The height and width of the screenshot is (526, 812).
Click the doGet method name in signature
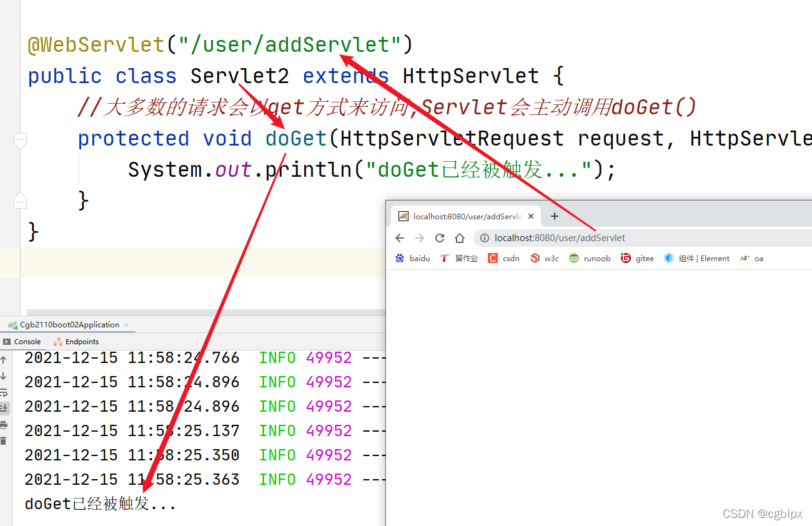(296, 138)
